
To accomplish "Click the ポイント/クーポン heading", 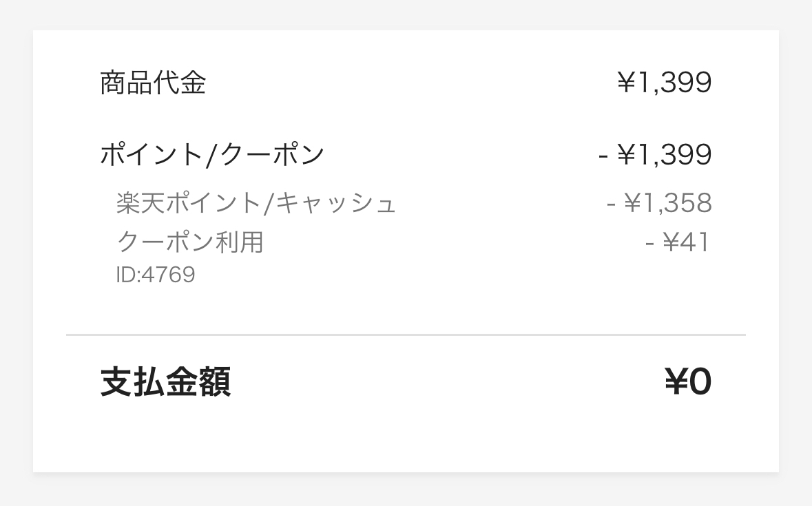I will 212,154.
